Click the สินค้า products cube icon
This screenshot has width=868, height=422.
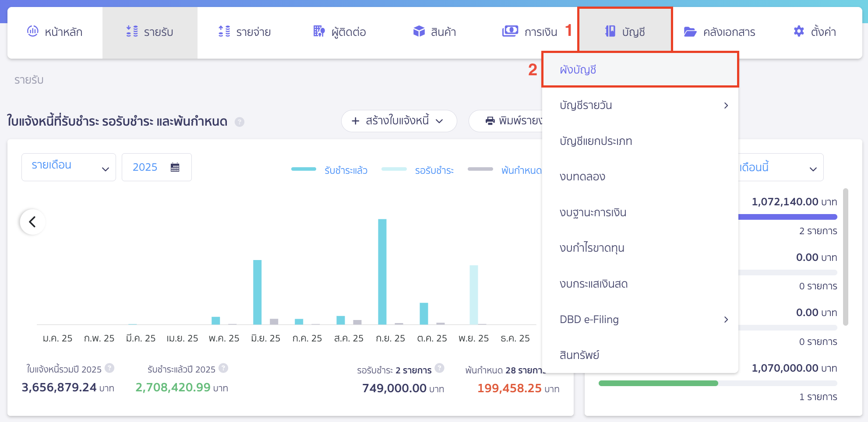[419, 31]
